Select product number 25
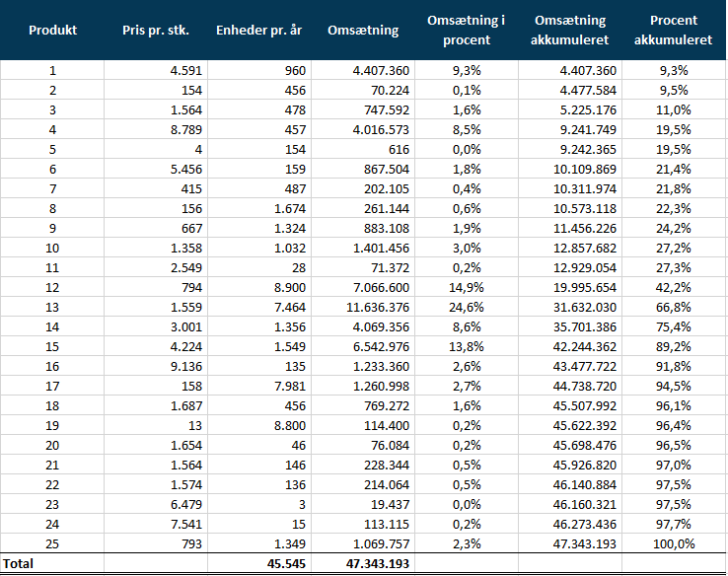Screen dimensions: 728x576 (52, 544)
